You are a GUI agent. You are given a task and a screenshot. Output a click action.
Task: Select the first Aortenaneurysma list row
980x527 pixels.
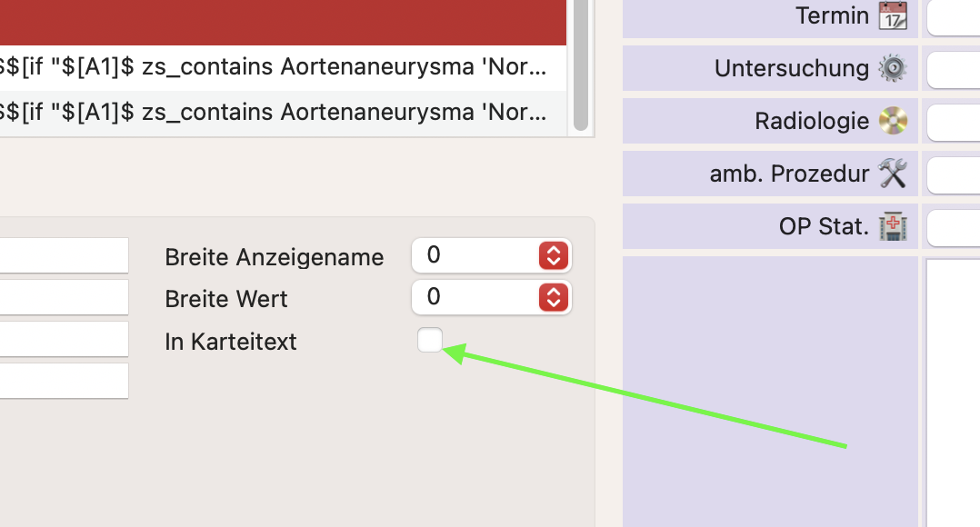coord(283,67)
